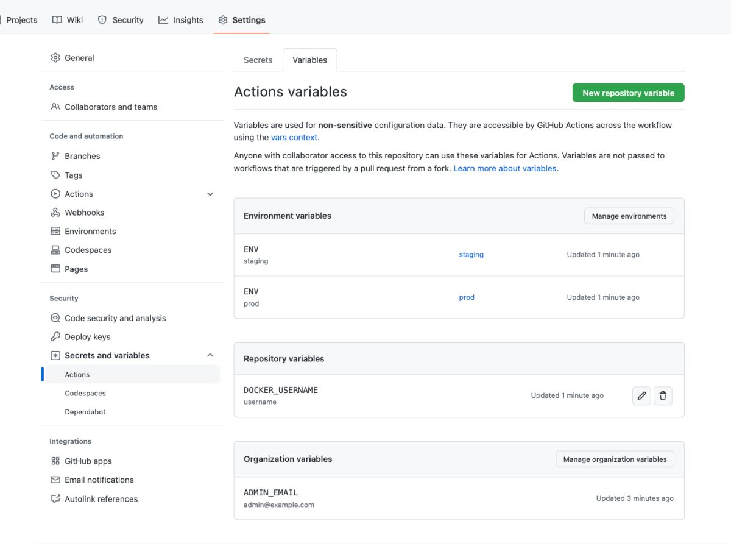The image size is (731, 560).
Task: Open the vars context link
Action: click(294, 138)
